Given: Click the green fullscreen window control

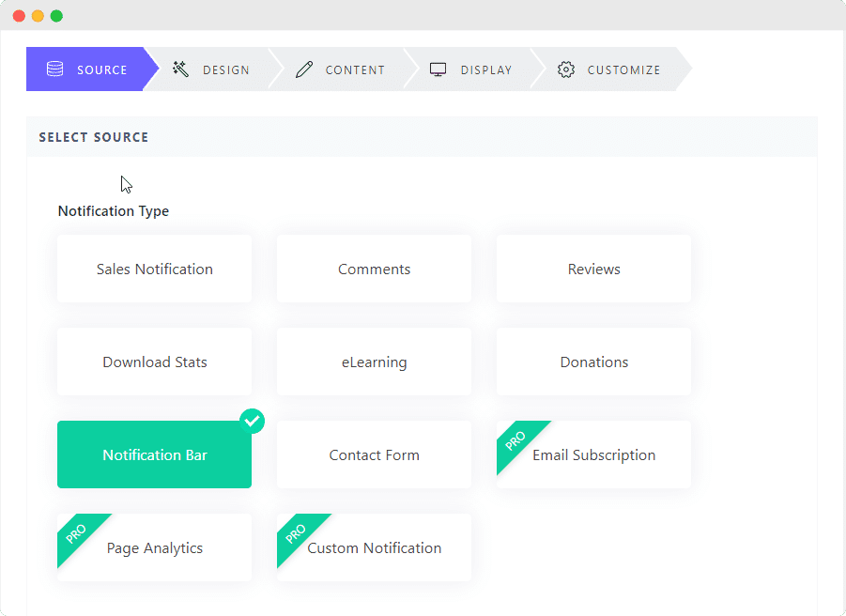Looking at the screenshot, I should (55, 15).
